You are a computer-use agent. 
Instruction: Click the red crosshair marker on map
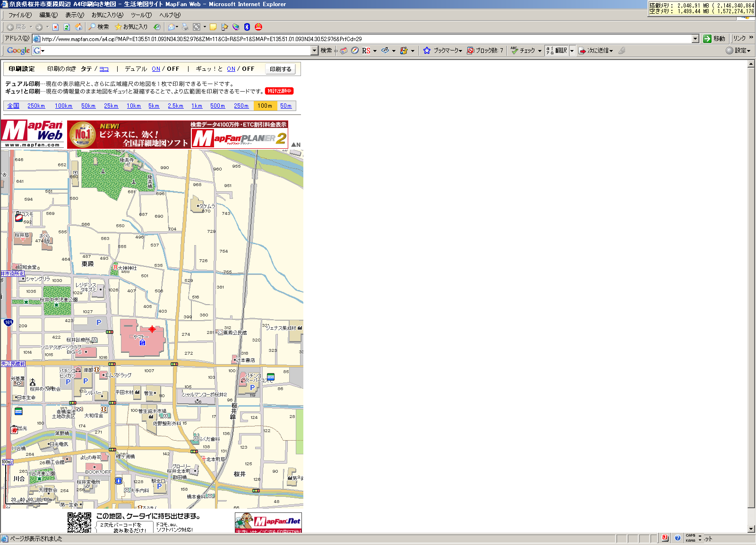152,329
